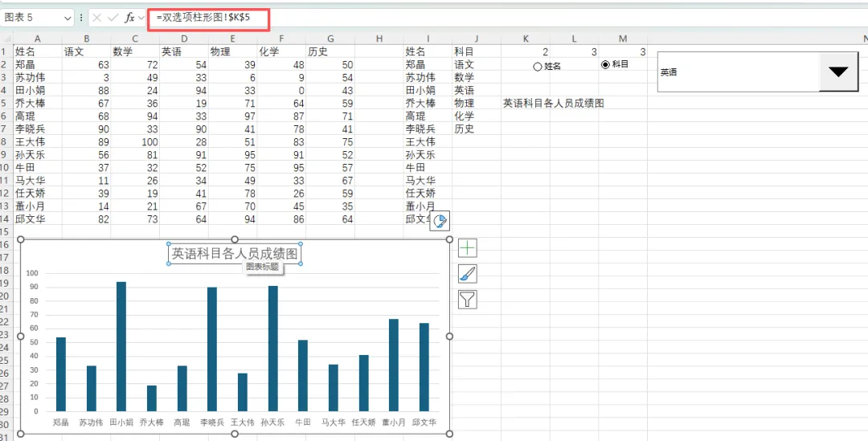Open the 英语 combo box dropdown arrow
This screenshot has height=441, width=868.
click(x=839, y=71)
